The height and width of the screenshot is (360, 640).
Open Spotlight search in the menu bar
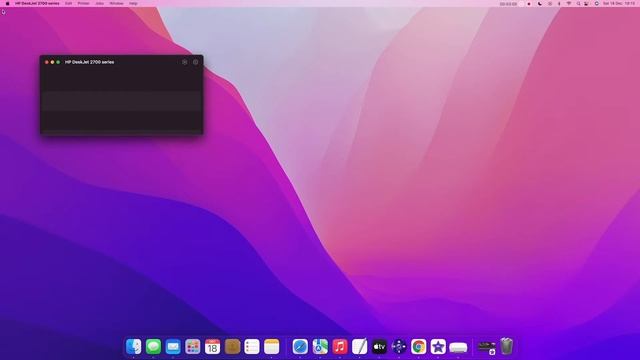(x=578, y=4)
